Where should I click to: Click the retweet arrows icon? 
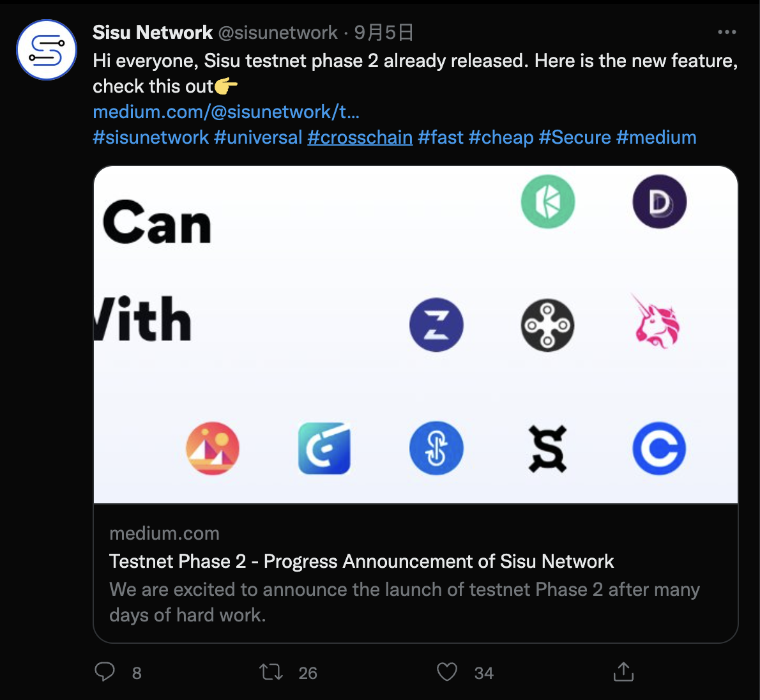point(271,672)
